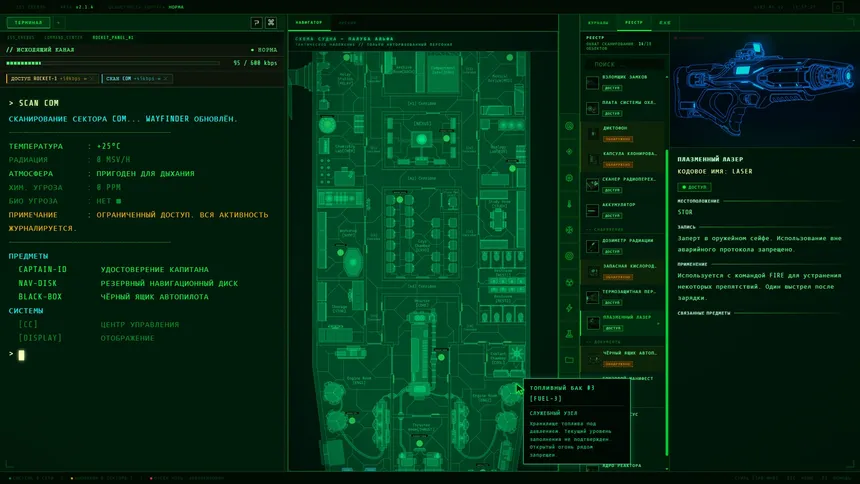
Task: Click 'КОДОВОЕ ИМЯ: LASER' text
Action: click(715, 171)
